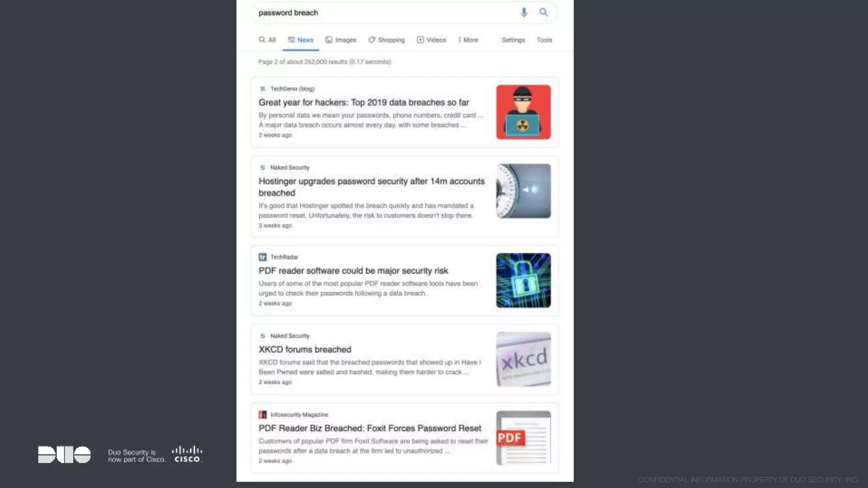This screenshot has height=488, width=868.
Task: Open the XKCD forums breached article
Action: click(305, 349)
